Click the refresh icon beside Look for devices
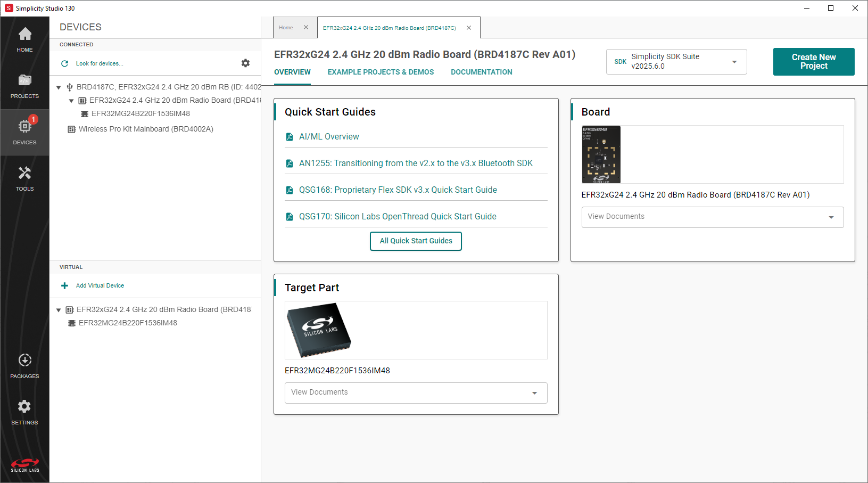 coord(65,63)
